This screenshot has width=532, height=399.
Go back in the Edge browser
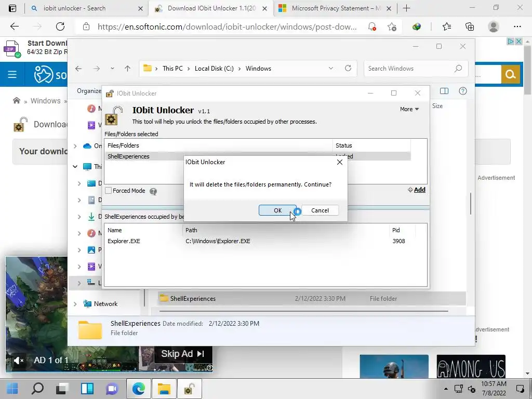click(14, 26)
